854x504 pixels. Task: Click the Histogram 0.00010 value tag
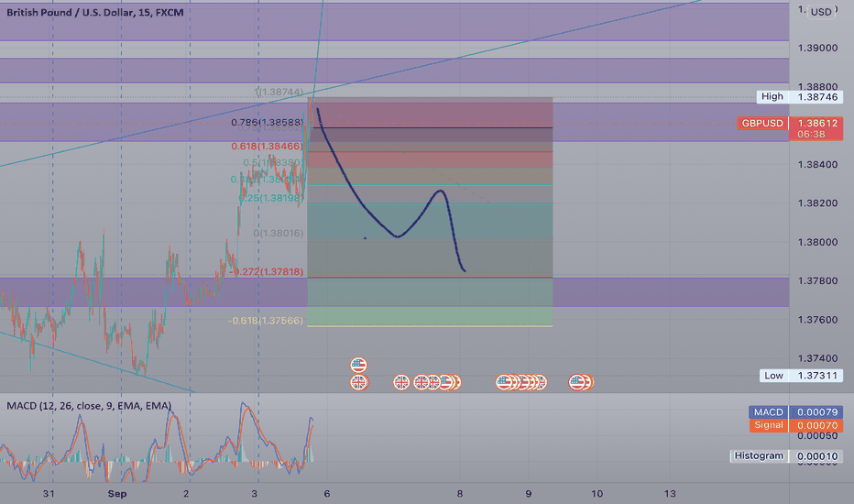(786, 456)
